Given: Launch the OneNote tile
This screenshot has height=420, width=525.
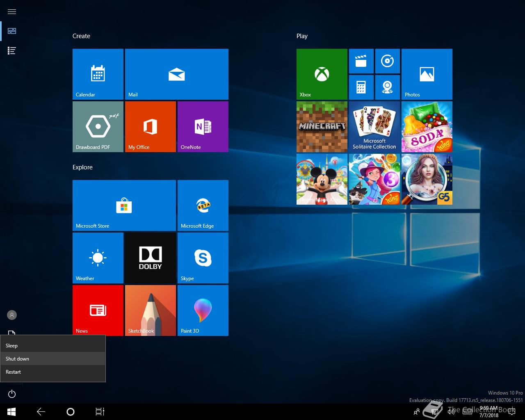Looking at the screenshot, I should pos(203,127).
